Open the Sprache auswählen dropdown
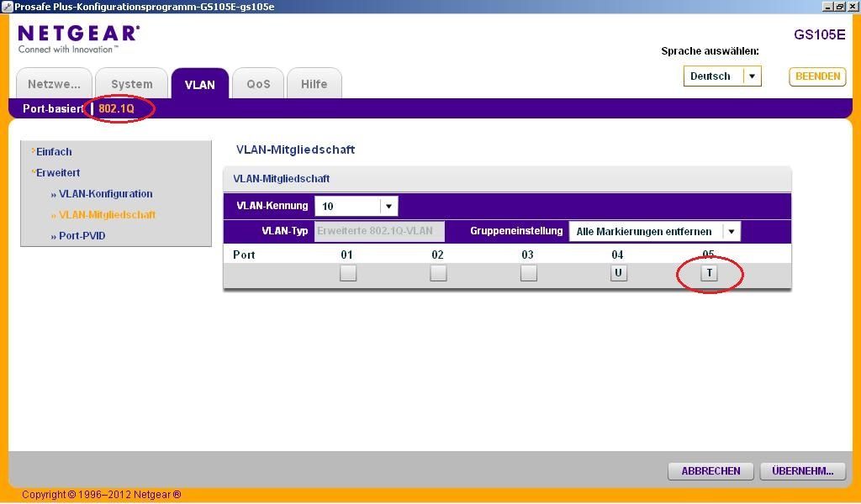The width and height of the screenshot is (861, 504). click(722, 76)
